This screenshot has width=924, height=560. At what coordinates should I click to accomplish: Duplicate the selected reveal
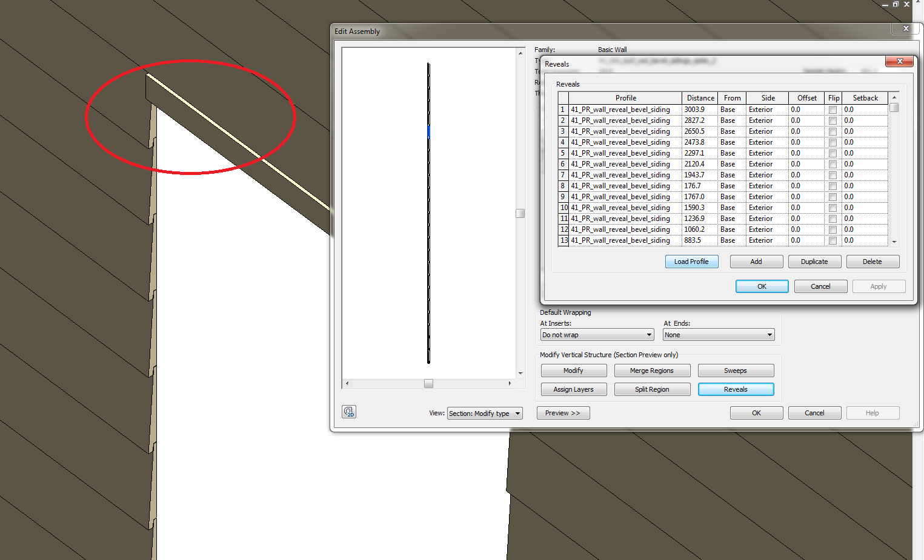click(814, 262)
